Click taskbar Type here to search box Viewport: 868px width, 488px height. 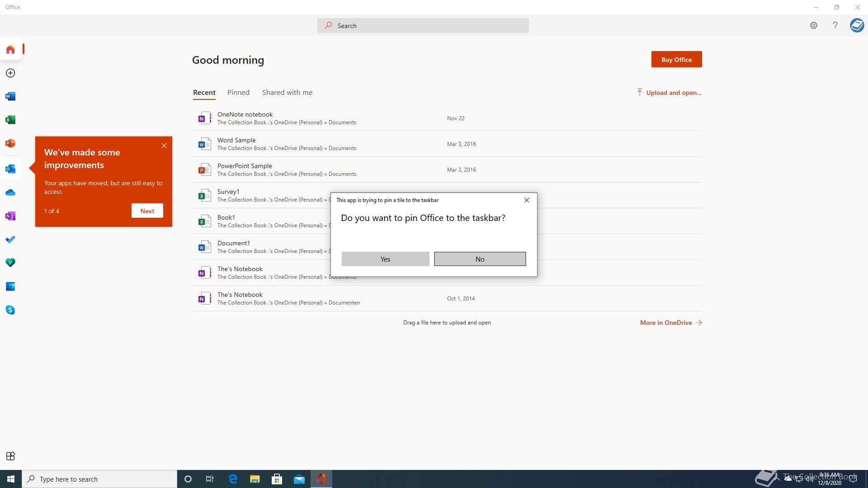[x=99, y=479]
